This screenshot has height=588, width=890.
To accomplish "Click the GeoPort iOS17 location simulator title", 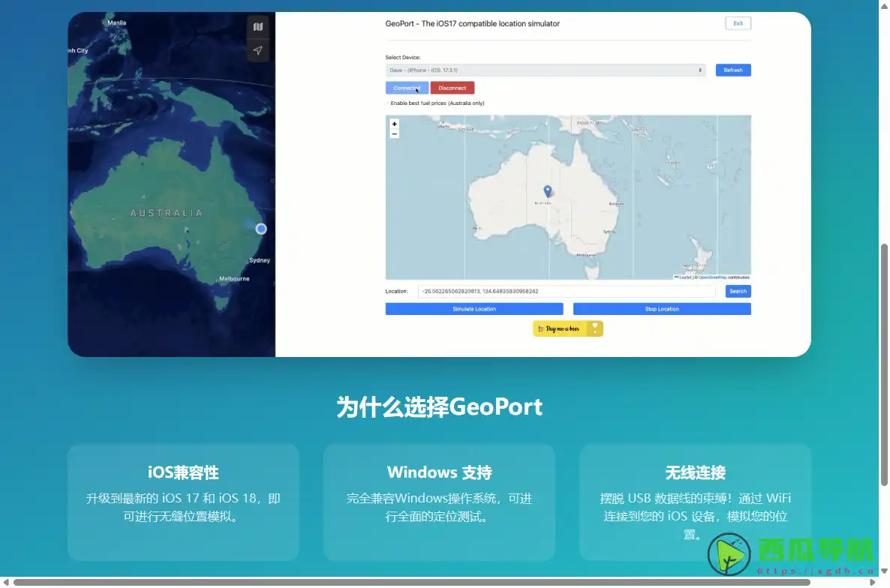I will tap(472, 24).
